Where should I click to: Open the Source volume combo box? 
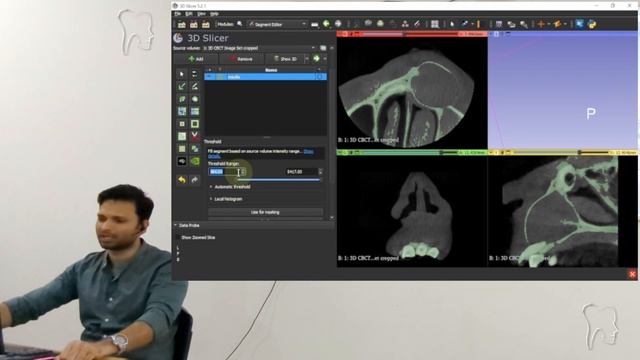[260, 48]
